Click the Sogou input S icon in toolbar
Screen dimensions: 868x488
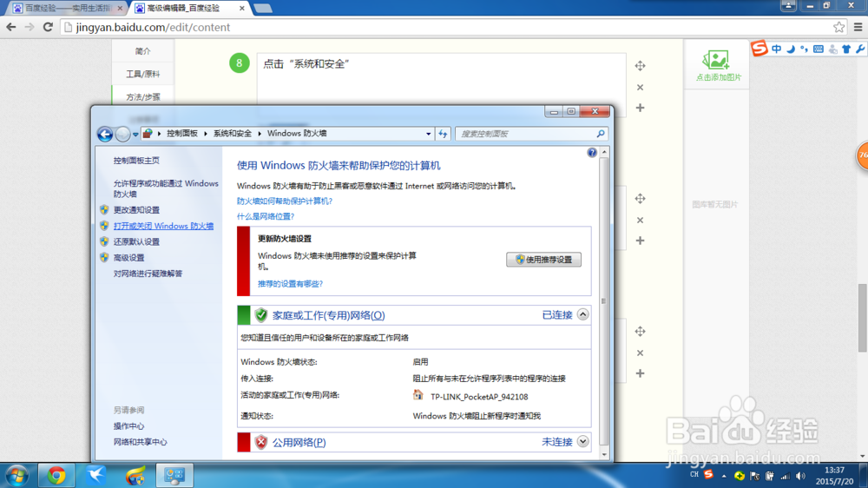(x=759, y=49)
